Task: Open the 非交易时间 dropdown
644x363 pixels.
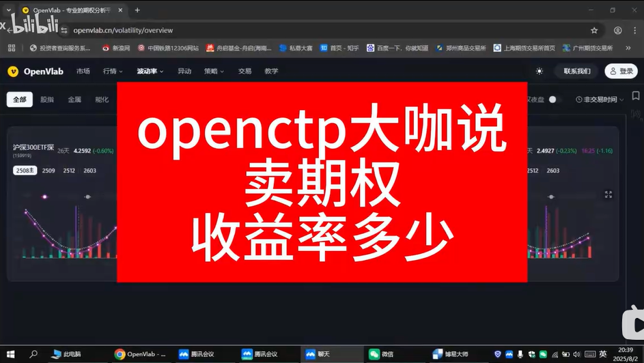Action: (x=600, y=100)
